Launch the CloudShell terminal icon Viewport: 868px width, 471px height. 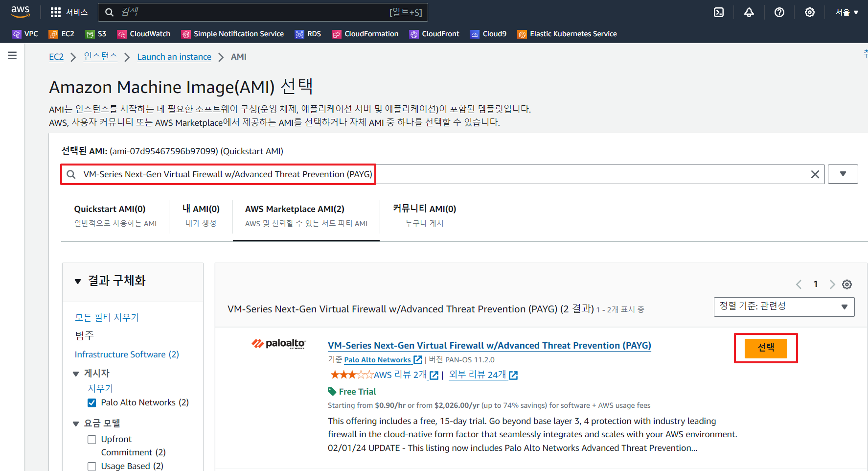click(x=719, y=12)
